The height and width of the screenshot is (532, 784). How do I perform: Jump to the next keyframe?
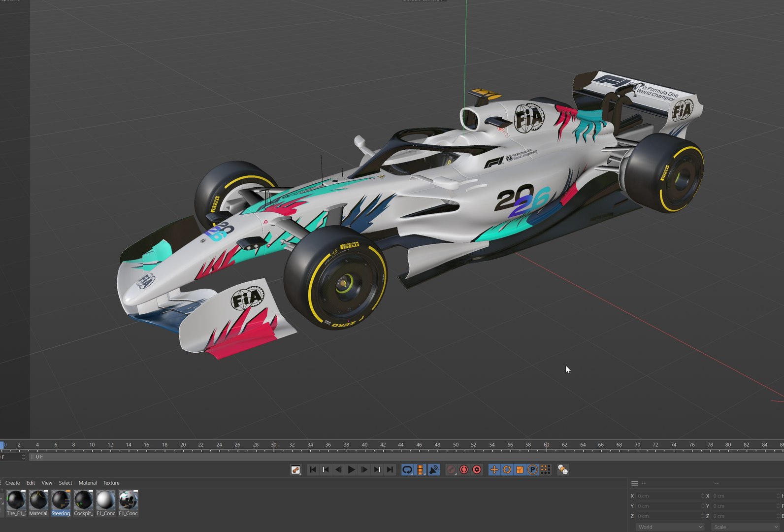click(x=377, y=470)
